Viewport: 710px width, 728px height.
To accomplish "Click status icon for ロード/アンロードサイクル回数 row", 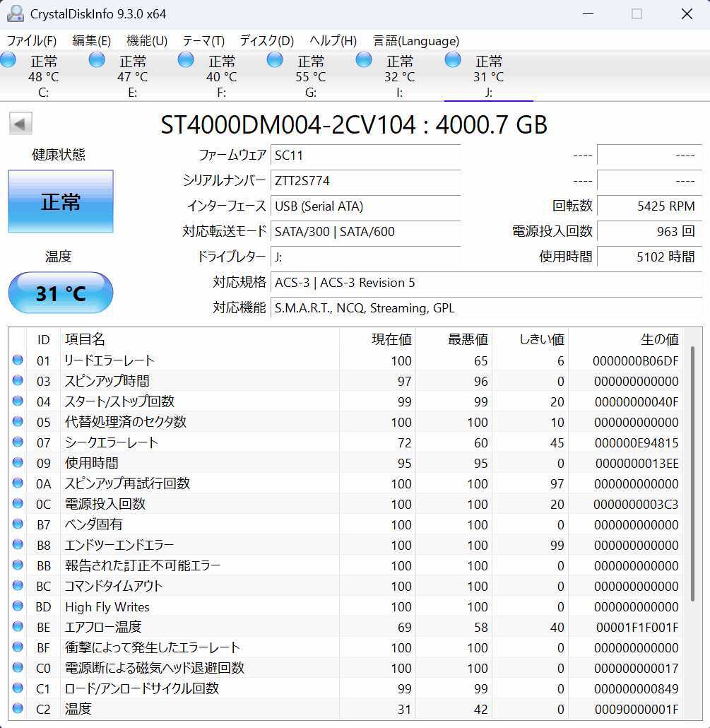I will tap(18, 688).
